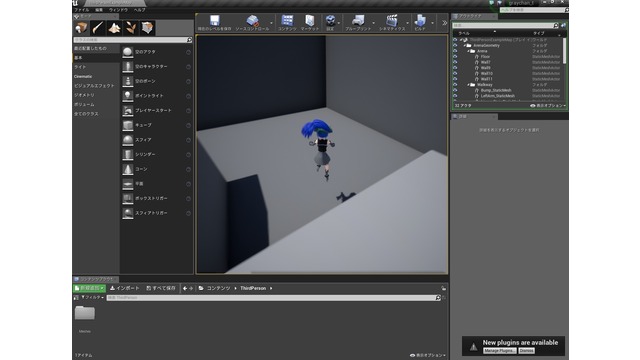Open the Cinematics (シネマティクス) toolbar icon
Image resolution: width=640 pixels, height=360 pixels.
[x=392, y=20]
